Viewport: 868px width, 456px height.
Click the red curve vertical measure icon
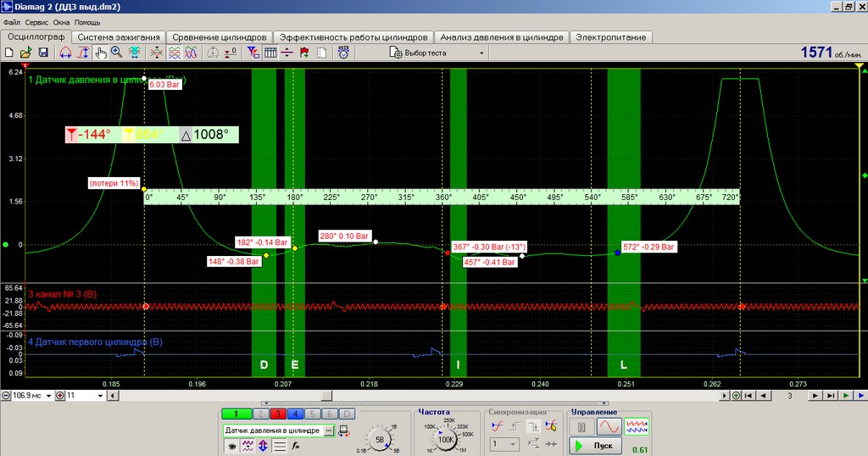point(83,53)
